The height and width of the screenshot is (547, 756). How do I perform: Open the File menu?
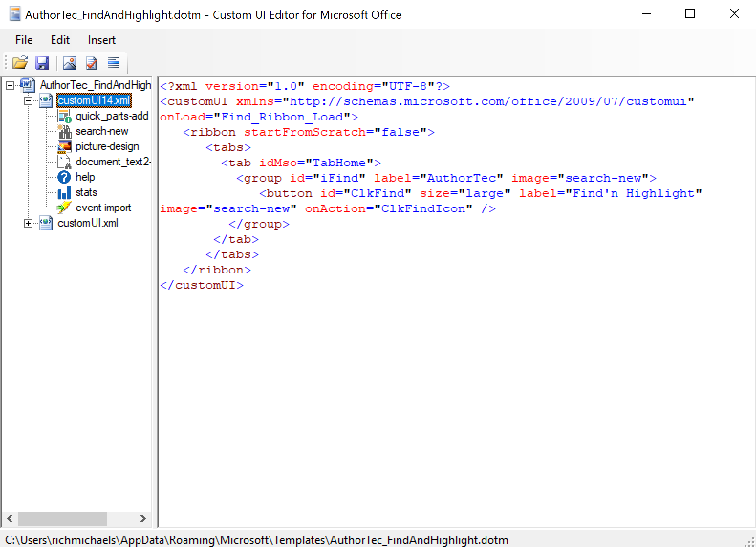click(24, 40)
